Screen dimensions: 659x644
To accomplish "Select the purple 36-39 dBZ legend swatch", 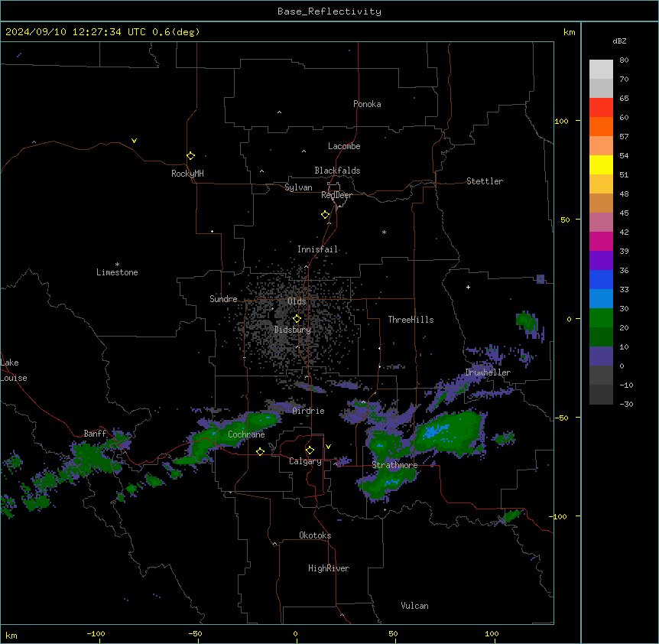I will pyautogui.click(x=601, y=261).
